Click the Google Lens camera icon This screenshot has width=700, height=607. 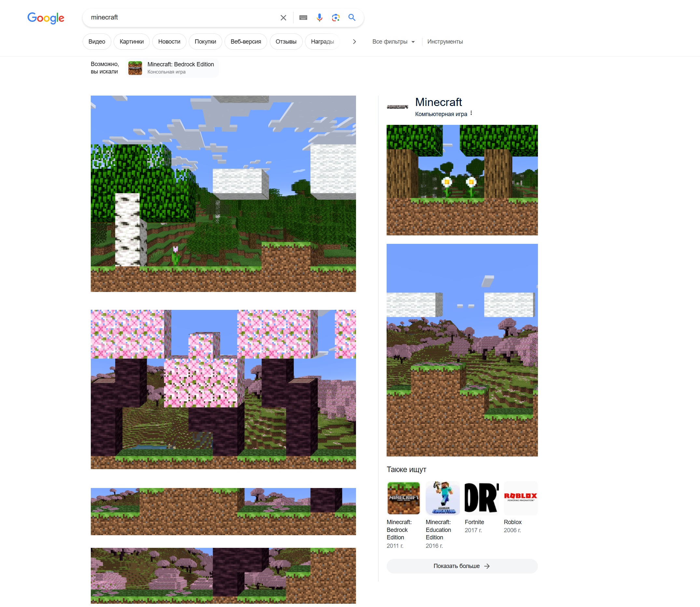click(336, 17)
